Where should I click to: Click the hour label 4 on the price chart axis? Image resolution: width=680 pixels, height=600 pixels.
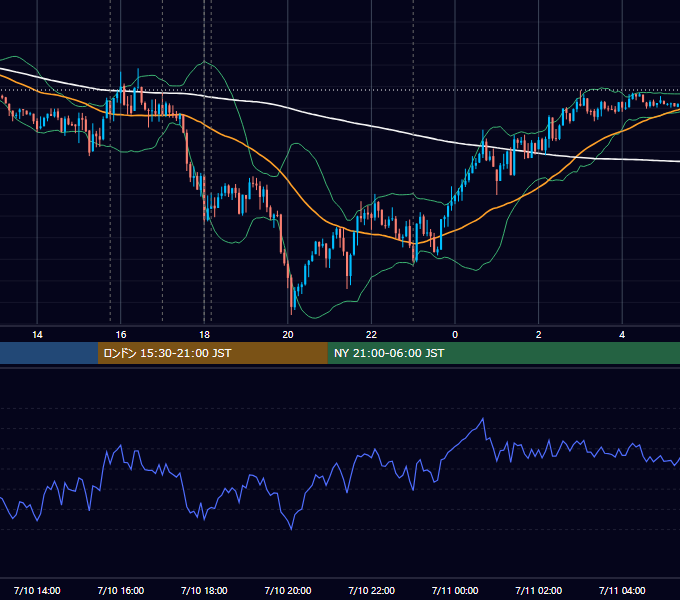pos(622,335)
